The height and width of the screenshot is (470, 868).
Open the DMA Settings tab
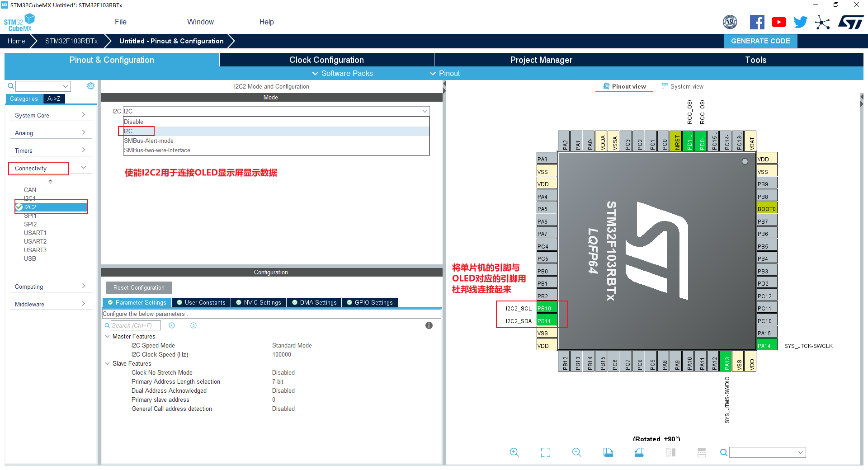coord(314,302)
